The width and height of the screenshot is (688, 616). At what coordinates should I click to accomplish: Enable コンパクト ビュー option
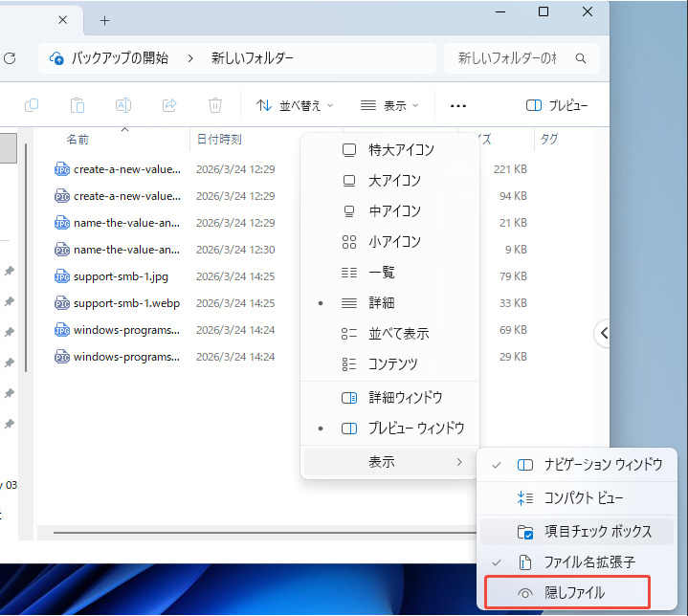[577, 498]
